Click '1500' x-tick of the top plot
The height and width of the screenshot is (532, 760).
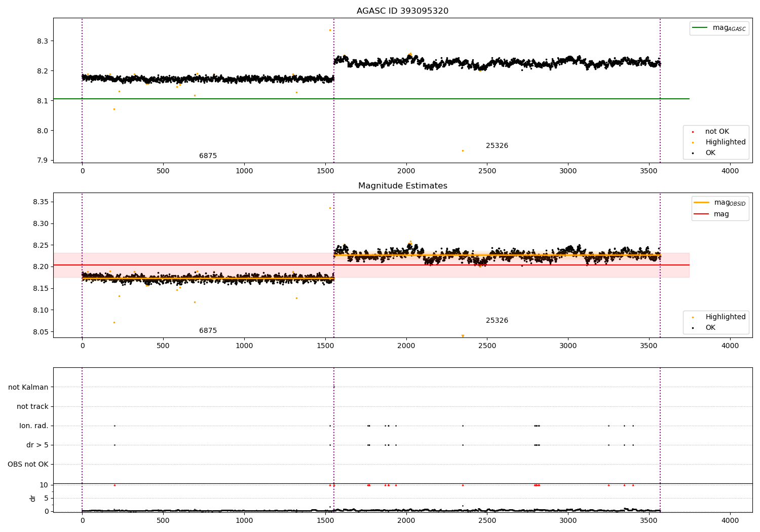pos(325,171)
